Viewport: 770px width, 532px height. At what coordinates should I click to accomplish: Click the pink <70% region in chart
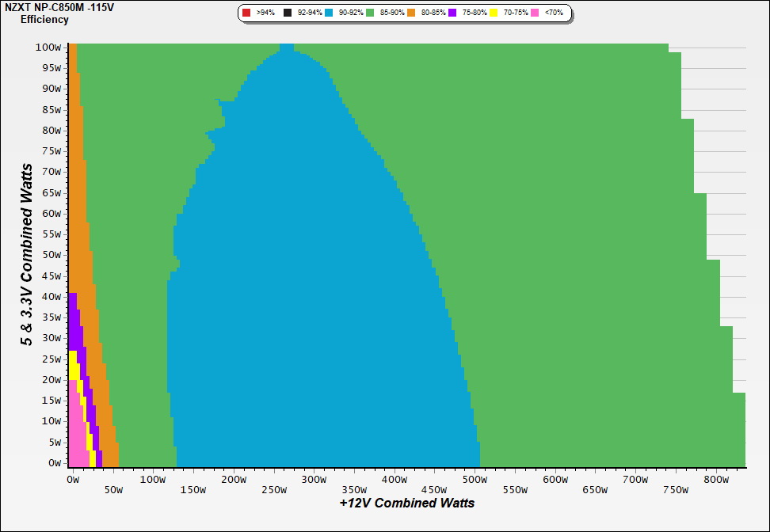tap(76, 435)
